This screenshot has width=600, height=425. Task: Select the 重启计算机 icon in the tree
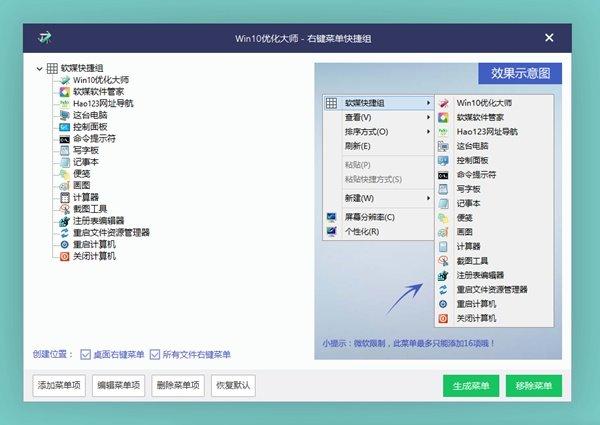(65, 244)
